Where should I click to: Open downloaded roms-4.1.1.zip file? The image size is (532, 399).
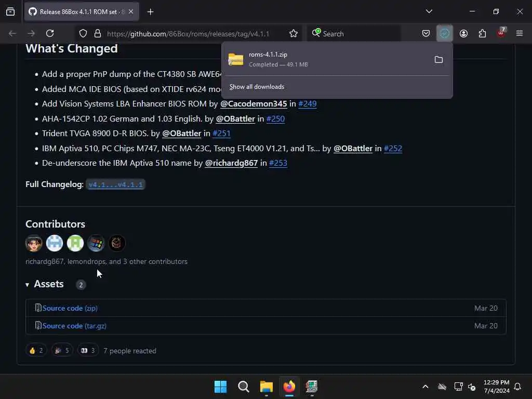(x=326, y=59)
